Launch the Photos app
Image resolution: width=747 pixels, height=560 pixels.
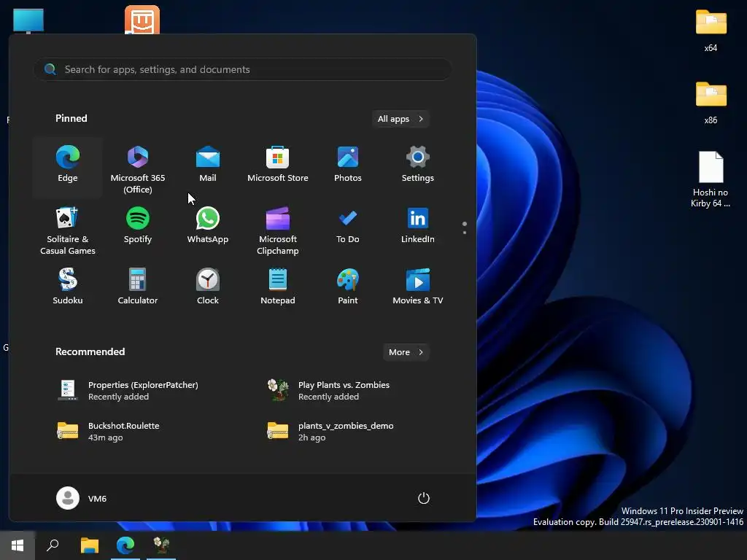[348, 167]
